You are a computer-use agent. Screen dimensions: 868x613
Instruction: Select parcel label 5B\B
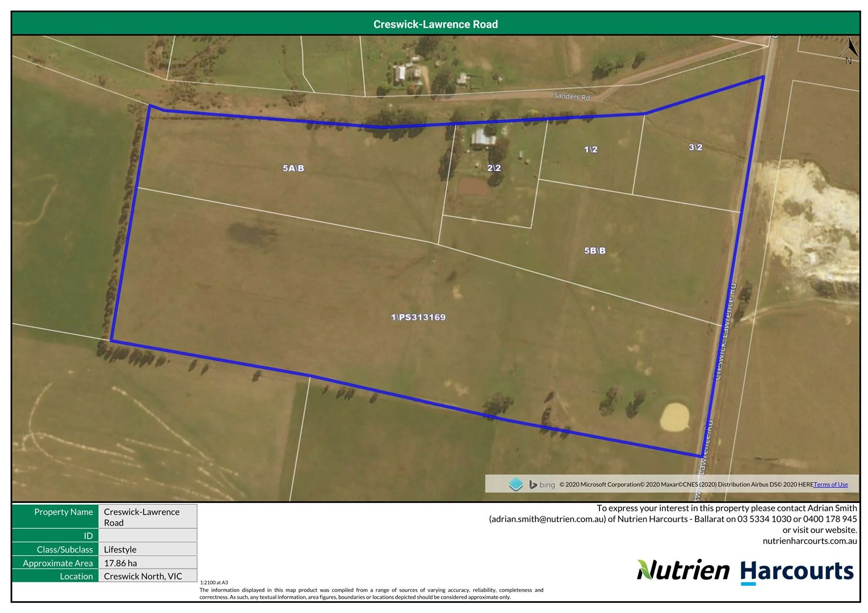pos(594,250)
